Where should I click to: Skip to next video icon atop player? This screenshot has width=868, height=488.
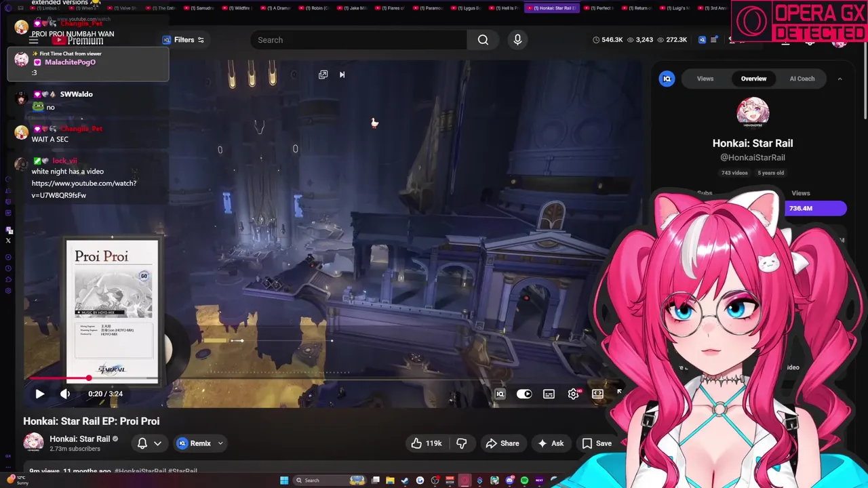pyautogui.click(x=342, y=75)
